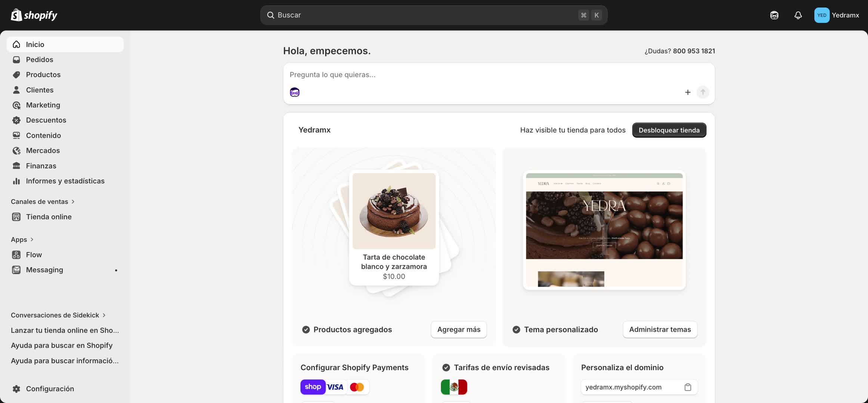Click the Flow app icon
868x403 pixels.
click(x=16, y=255)
